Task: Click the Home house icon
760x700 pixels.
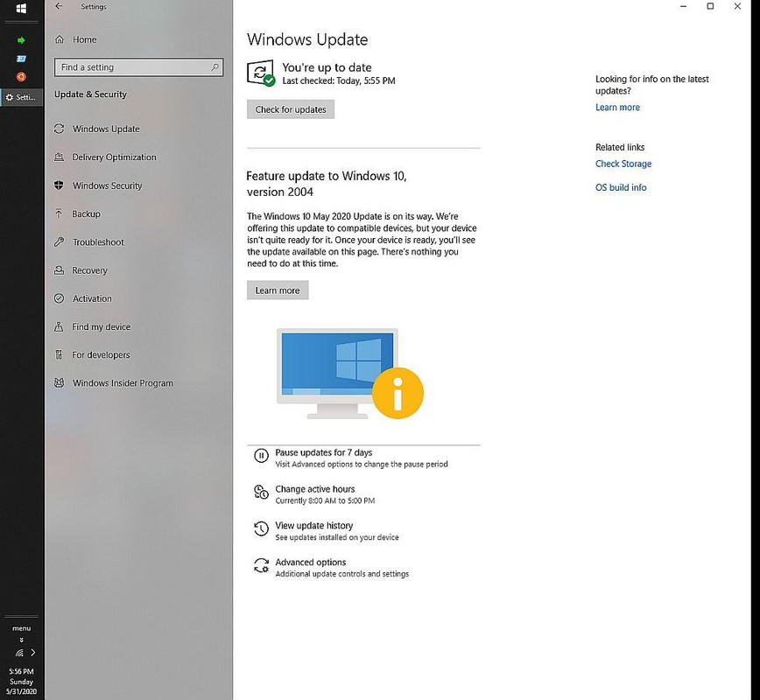Action: coord(60,39)
